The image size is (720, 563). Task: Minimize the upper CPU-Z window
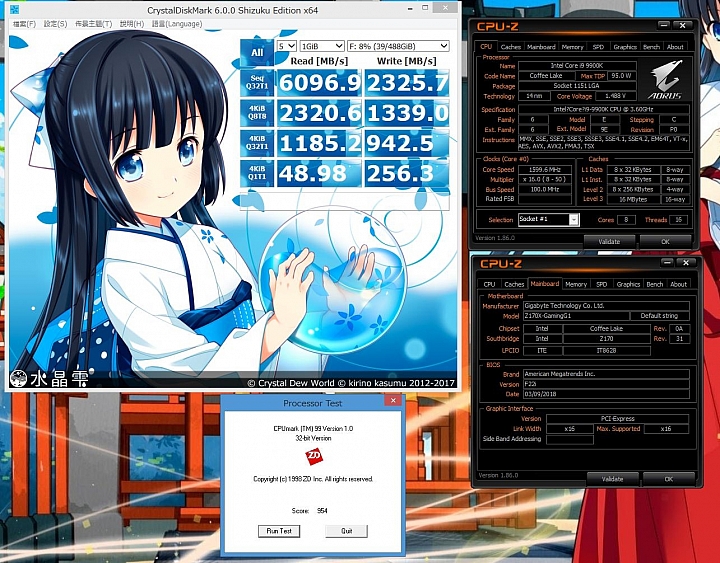[x=664, y=25]
